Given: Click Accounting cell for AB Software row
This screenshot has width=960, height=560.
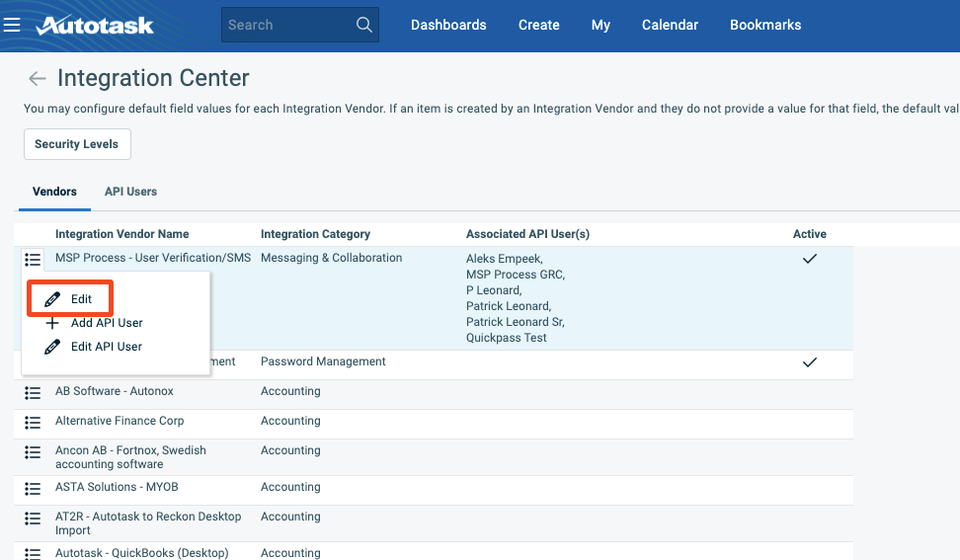Looking at the screenshot, I should click(x=290, y=391).
